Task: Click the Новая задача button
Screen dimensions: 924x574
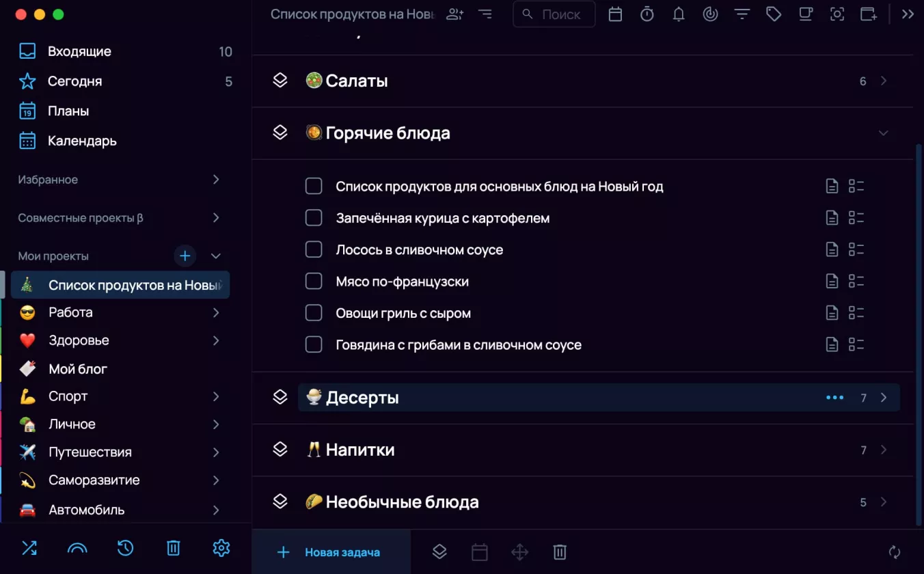Action: click(x=331, y=552)
